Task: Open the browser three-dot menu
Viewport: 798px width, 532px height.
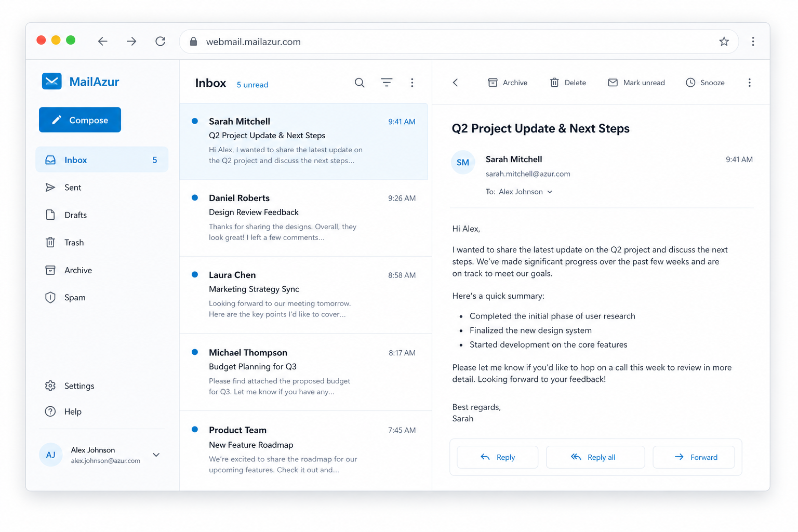Action: 753,42
